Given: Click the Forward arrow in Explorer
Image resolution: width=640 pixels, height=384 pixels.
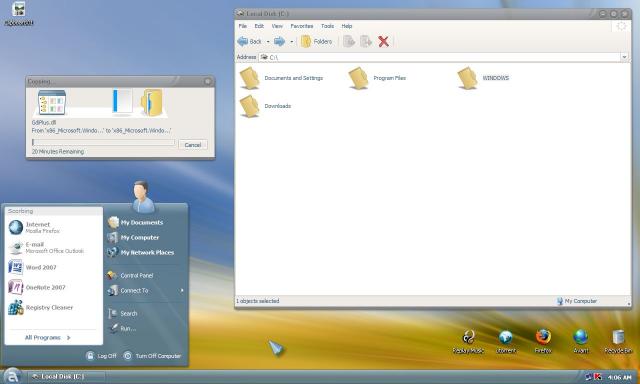Looking at the screenshot, I should coord(280,41).
